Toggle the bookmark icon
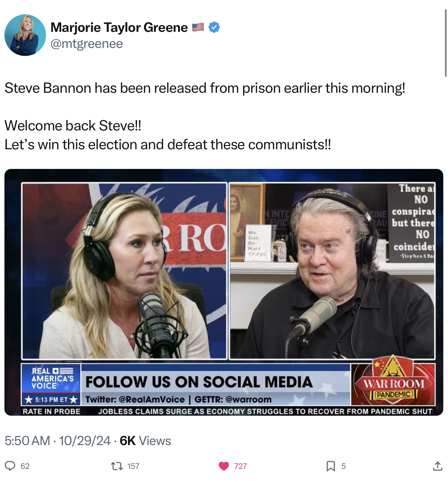This screenshot has height=483, width=448. (331, 466)
